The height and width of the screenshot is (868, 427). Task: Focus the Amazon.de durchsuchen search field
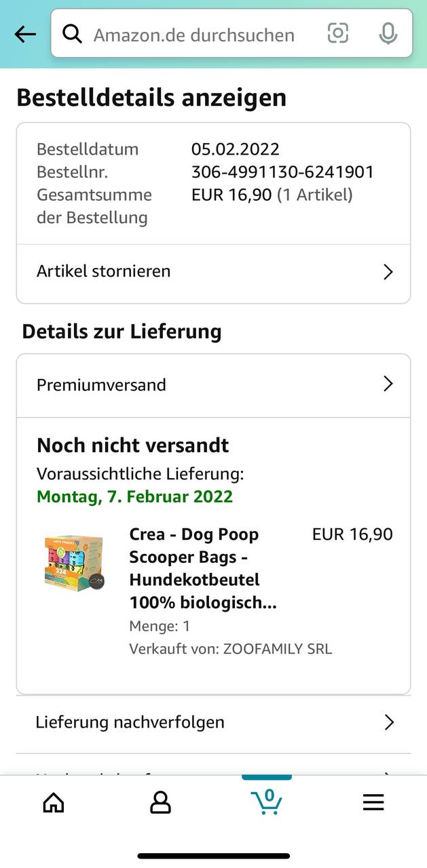194,35
